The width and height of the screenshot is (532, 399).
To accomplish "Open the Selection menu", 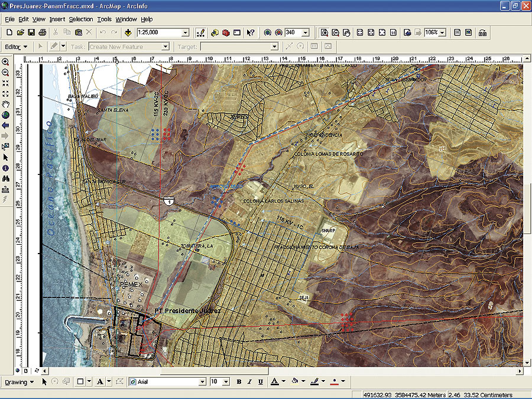I will click(x=80, y=20).
